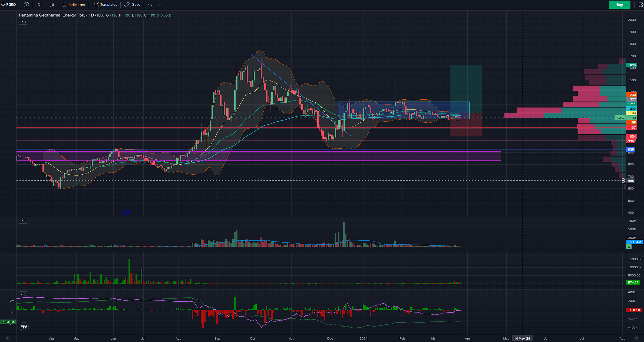Click the plus icon beside 668 price
Viewport: 644px width, 342px height.
click(x=623, y=181)
